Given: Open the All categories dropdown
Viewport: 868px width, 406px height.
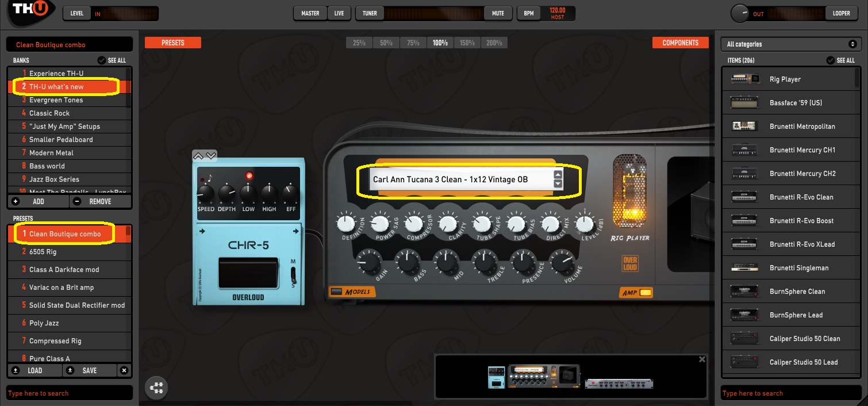Looking at the screenshot, I should tap(792, 44).
